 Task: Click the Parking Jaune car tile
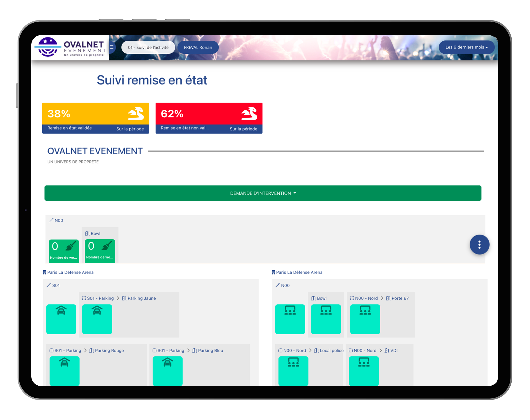[x=97, y=319]
